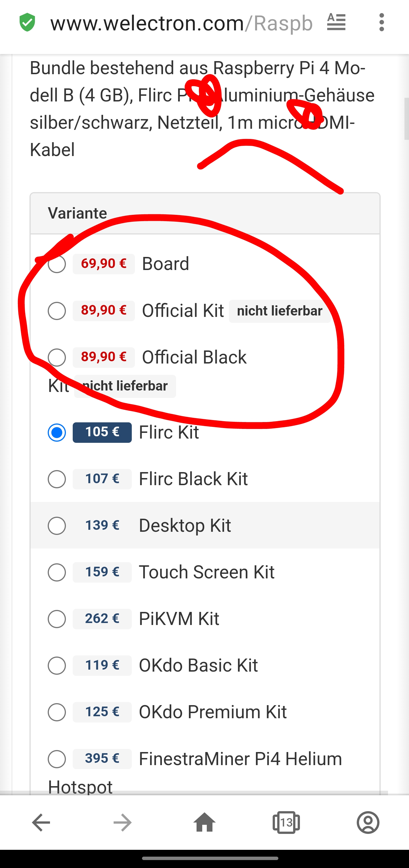Image resolution: width=409 pixels, height=868 pixels.
Task: Tap the browser home icon
Action: (x=204, y=823)
